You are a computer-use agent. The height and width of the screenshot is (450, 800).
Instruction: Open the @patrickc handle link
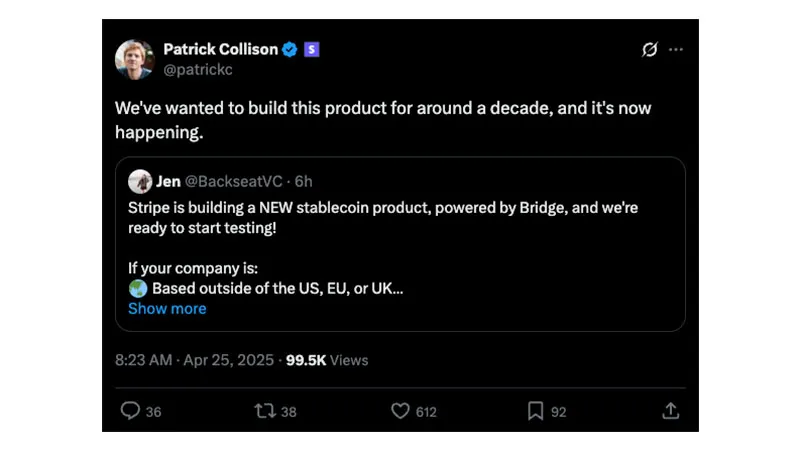(x=198, y=69)
